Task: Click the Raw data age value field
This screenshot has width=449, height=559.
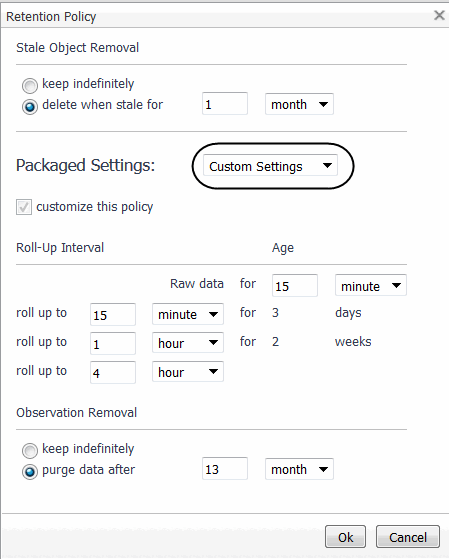Action: tap(295, 285)
